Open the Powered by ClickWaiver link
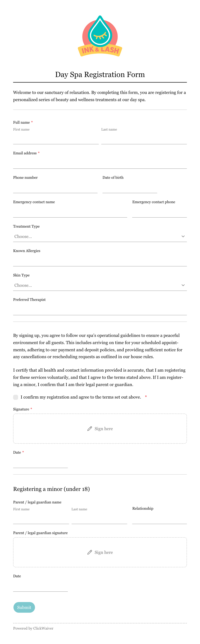 point(33,628)
